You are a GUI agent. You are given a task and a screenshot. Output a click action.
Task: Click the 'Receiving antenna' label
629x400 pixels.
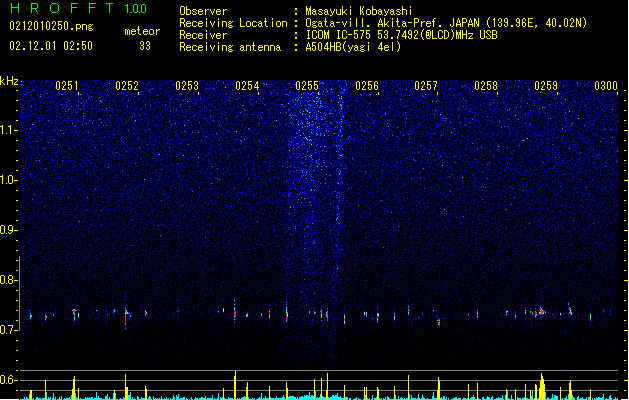[230, 47]
